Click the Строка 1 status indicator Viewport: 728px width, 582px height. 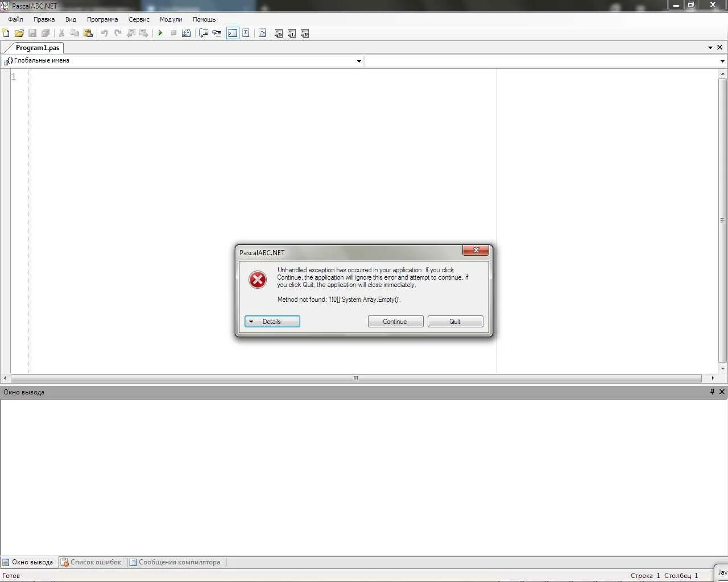pyautogui.click(x=645, y=576)
